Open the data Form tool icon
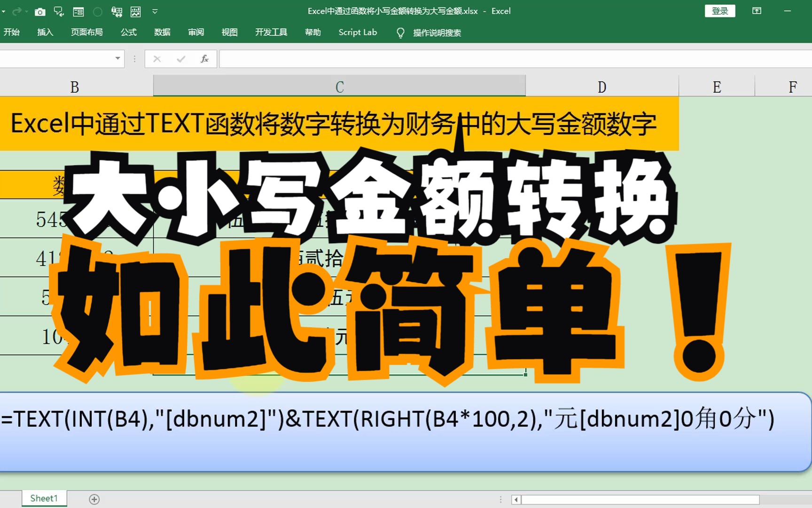 point(78,12)
